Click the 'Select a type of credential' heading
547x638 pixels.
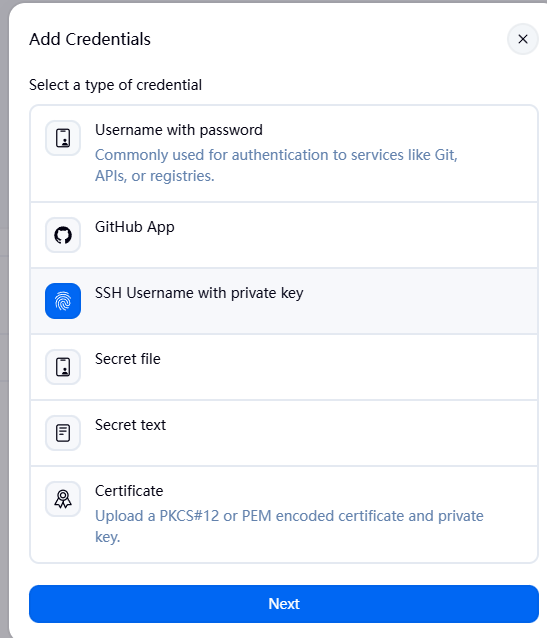[115, 85]
